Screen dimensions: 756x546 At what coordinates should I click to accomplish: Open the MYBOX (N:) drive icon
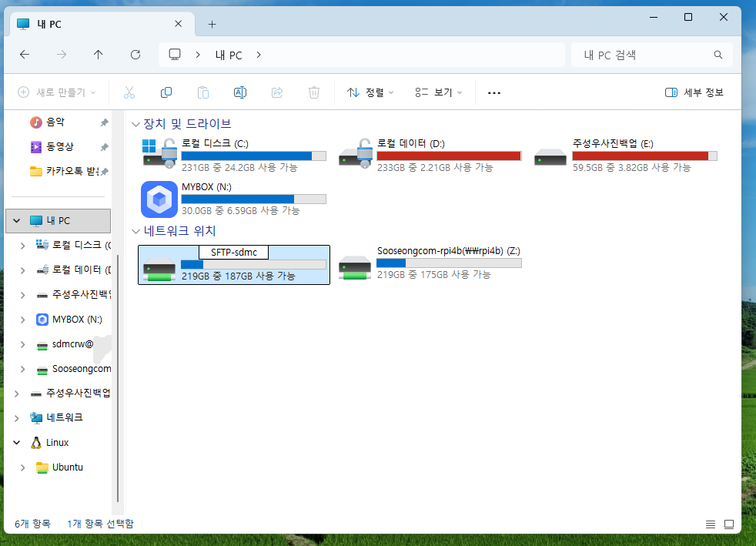point(159,199)
